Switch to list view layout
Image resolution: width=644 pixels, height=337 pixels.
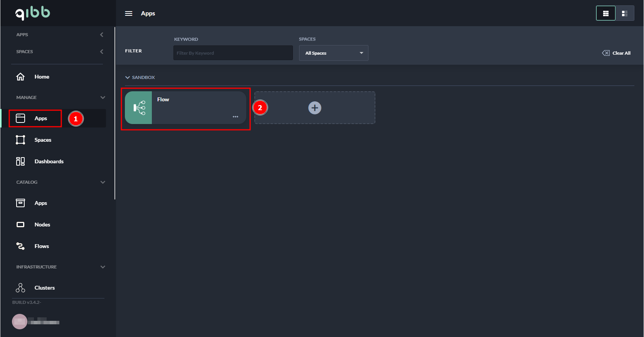[625, 13]
